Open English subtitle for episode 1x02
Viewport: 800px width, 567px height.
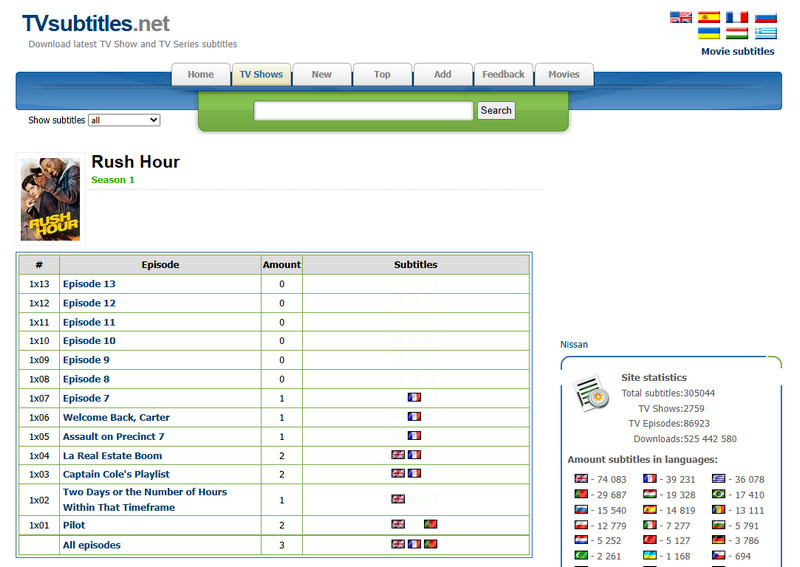coord(398,499)
